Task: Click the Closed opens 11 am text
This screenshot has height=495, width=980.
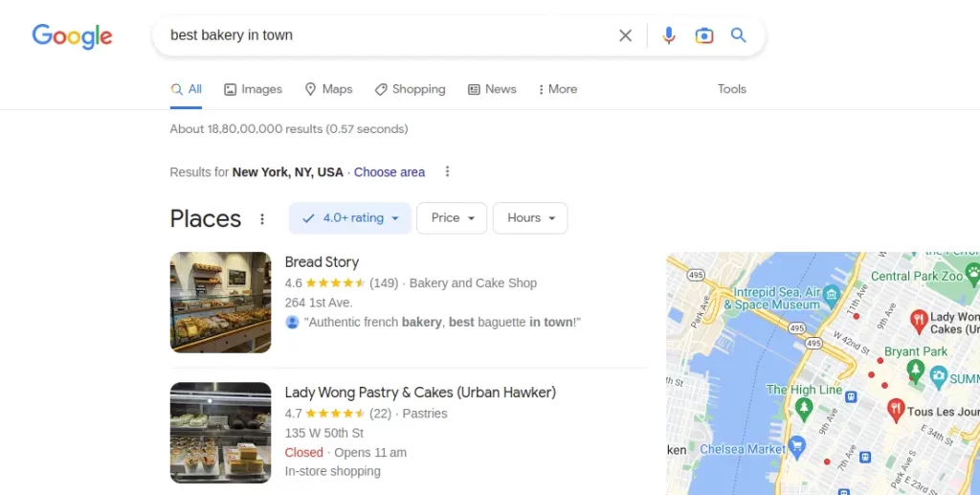Action: 345,453
